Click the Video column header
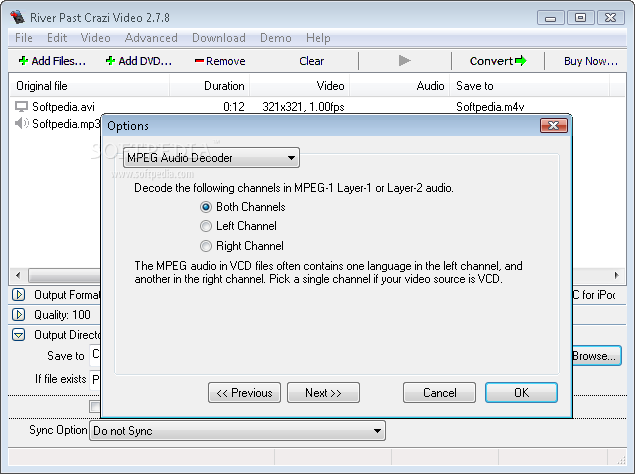 coord(299,86)
